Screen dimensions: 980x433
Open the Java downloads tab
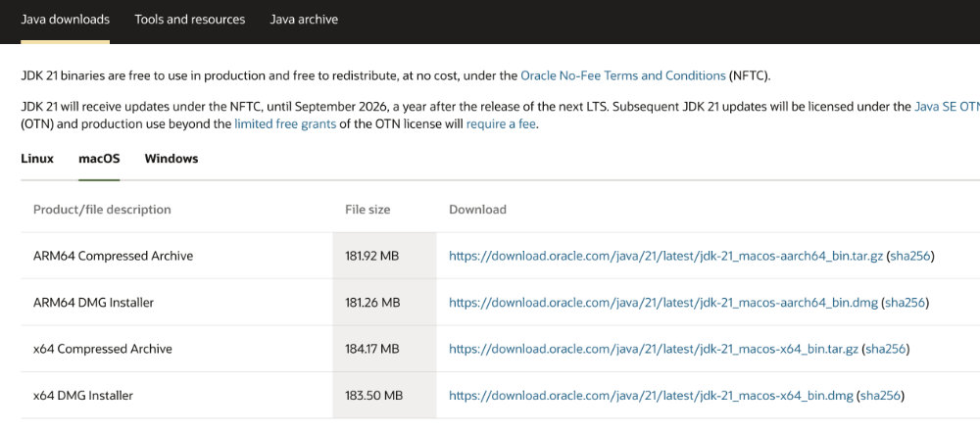[65, 20]
